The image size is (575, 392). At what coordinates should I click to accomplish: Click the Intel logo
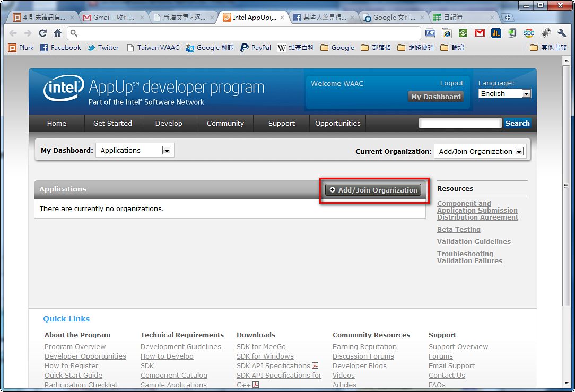pyautogui.click(x=64, y=88)
